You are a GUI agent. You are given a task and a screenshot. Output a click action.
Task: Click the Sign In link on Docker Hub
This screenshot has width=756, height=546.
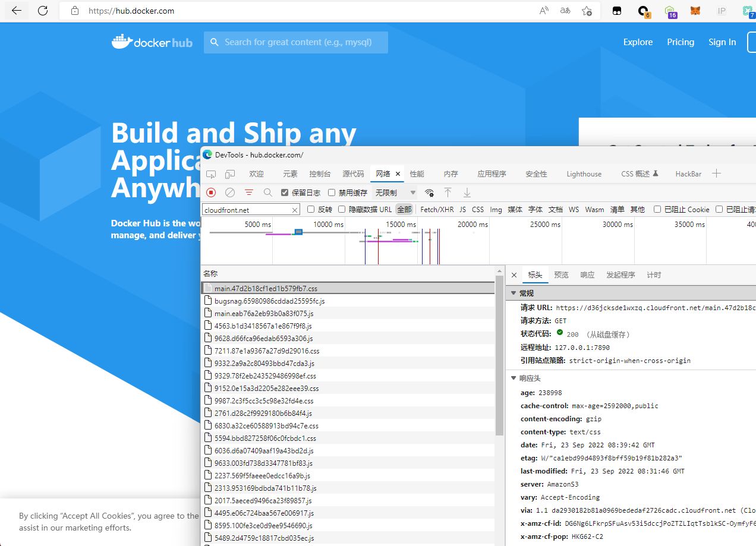tap(722, 42)
